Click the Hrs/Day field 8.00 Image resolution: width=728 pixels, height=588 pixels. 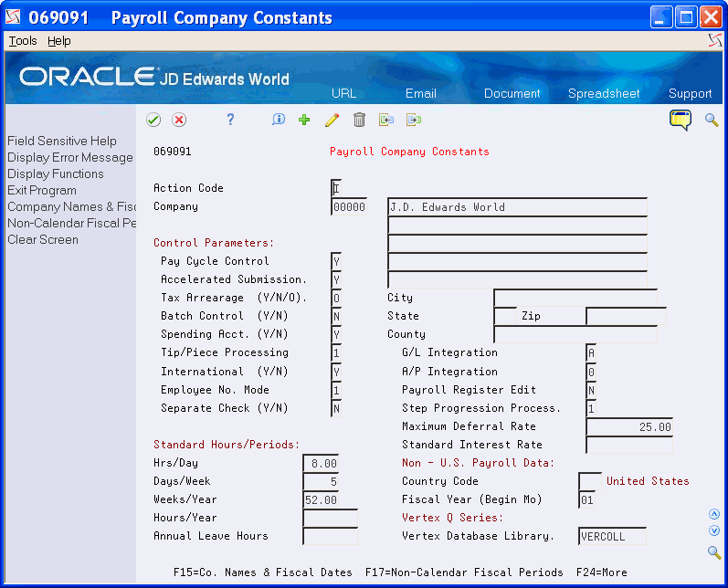click(321, 463)
